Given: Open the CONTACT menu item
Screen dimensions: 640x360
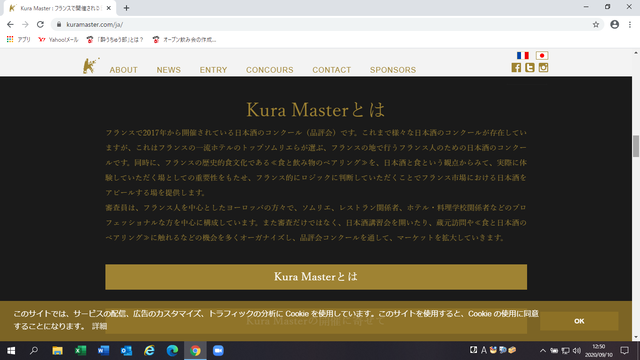Looking at the screenshot, I should click(331, 70).
